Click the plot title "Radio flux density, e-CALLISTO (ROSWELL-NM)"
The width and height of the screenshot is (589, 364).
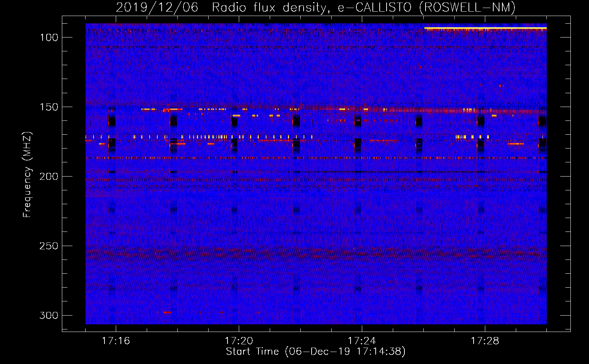(364, 7)
